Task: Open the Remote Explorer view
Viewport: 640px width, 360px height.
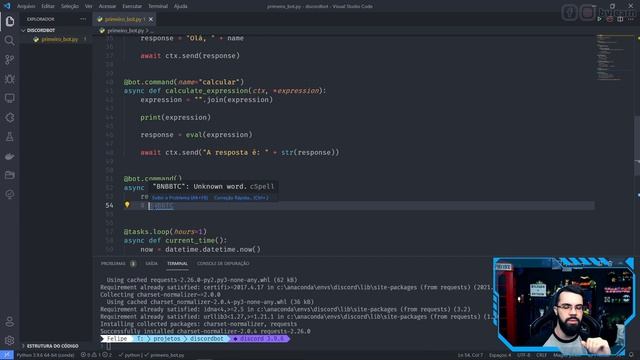Action: [x=10, y=98]
